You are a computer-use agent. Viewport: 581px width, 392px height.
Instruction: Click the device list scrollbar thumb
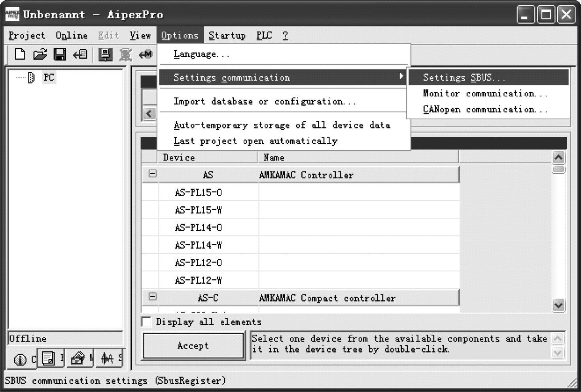pos(558,170)
